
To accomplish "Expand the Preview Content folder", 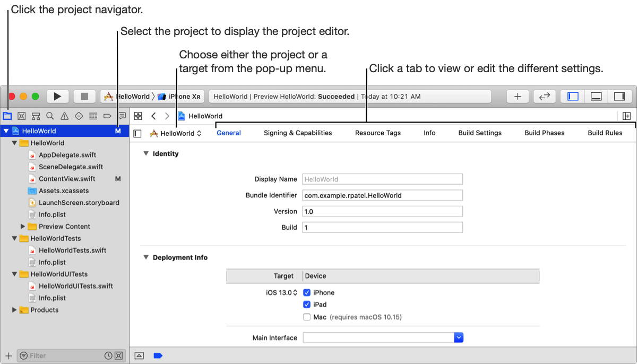I will (x=23, y=227).
